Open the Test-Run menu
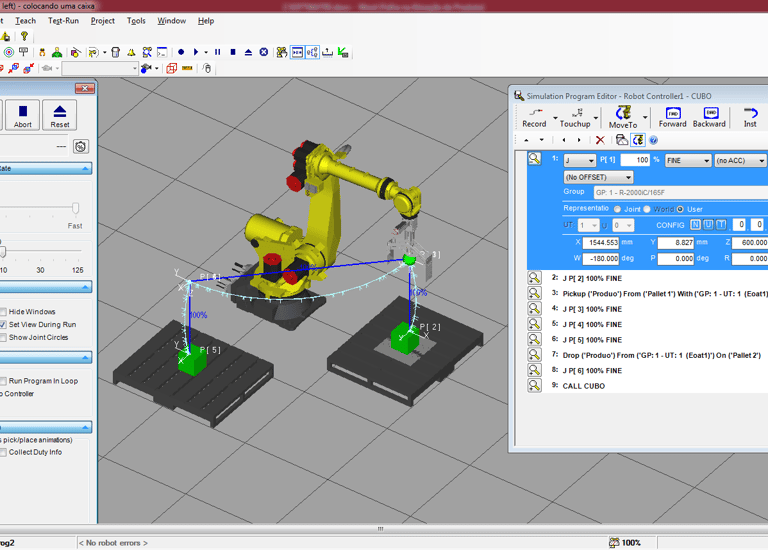The width and height of the screenshot is (768, 550). coord(63,20)
